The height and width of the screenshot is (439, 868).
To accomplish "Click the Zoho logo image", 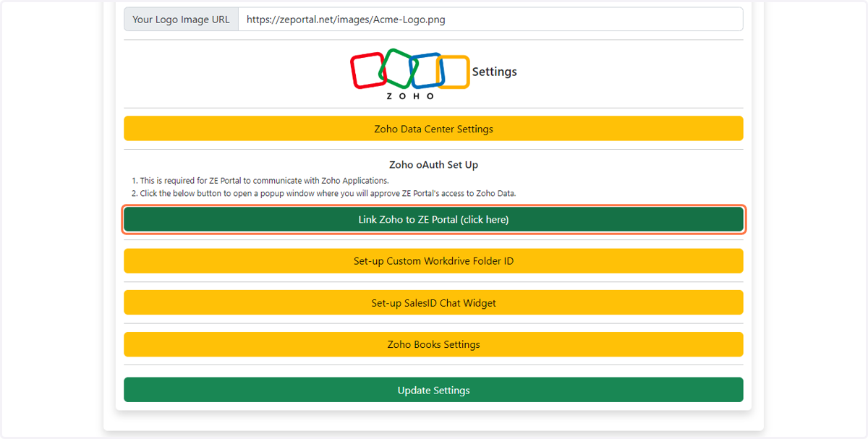I will 410,74.
